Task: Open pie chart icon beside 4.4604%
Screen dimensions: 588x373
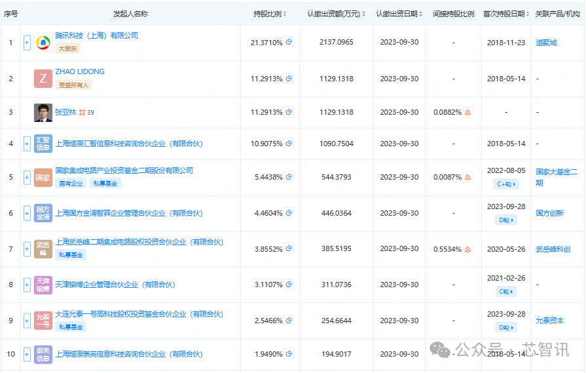Action: tap(289, 213)
